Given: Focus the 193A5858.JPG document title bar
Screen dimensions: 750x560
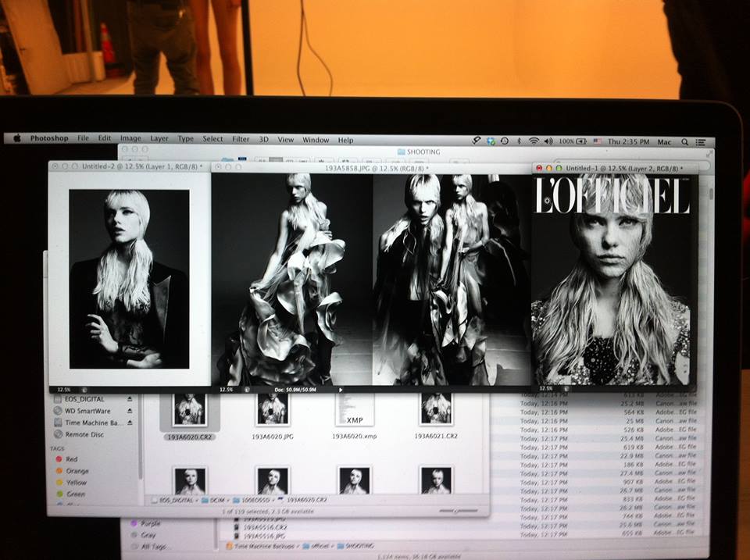Looking at the screenshot, I should coord(372,168).
